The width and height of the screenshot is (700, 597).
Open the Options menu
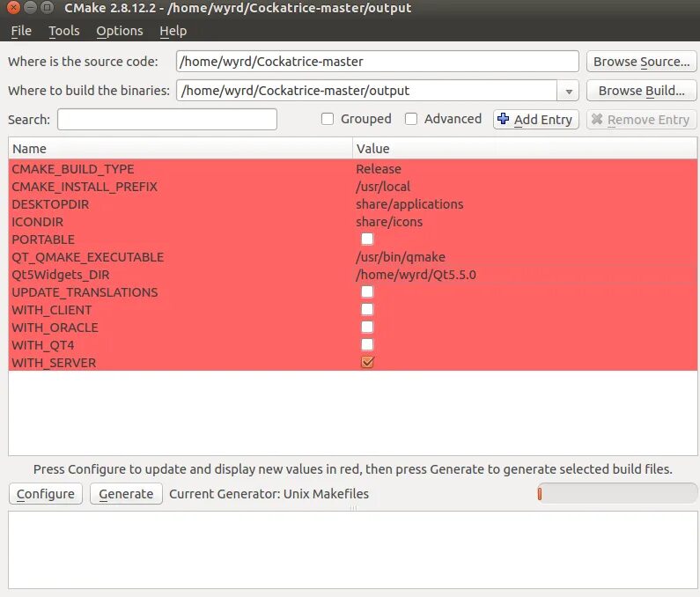pos(120,31)
